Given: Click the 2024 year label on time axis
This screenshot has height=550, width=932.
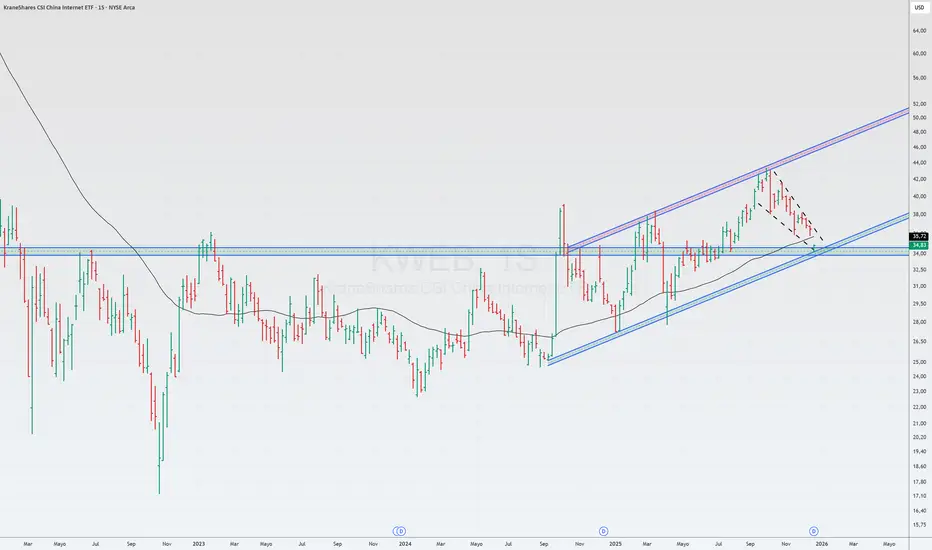Looking at the screenshot, I should tap(405, 543).
